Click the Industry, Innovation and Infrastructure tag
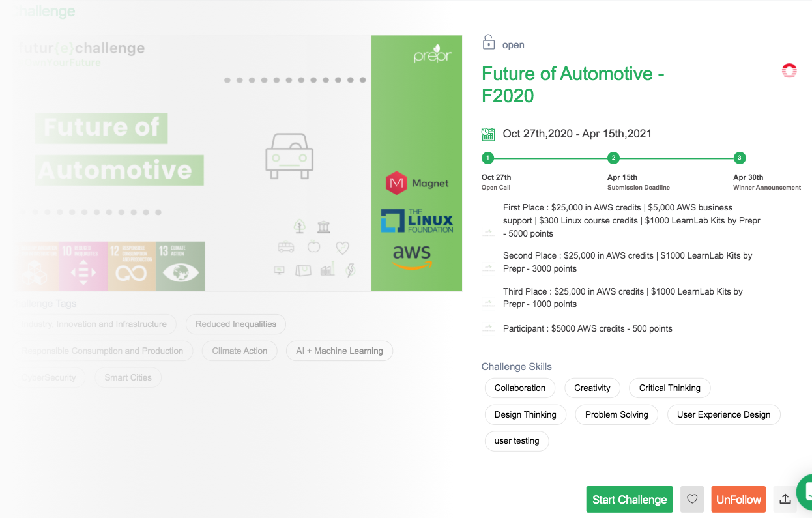 click(94, 324)
